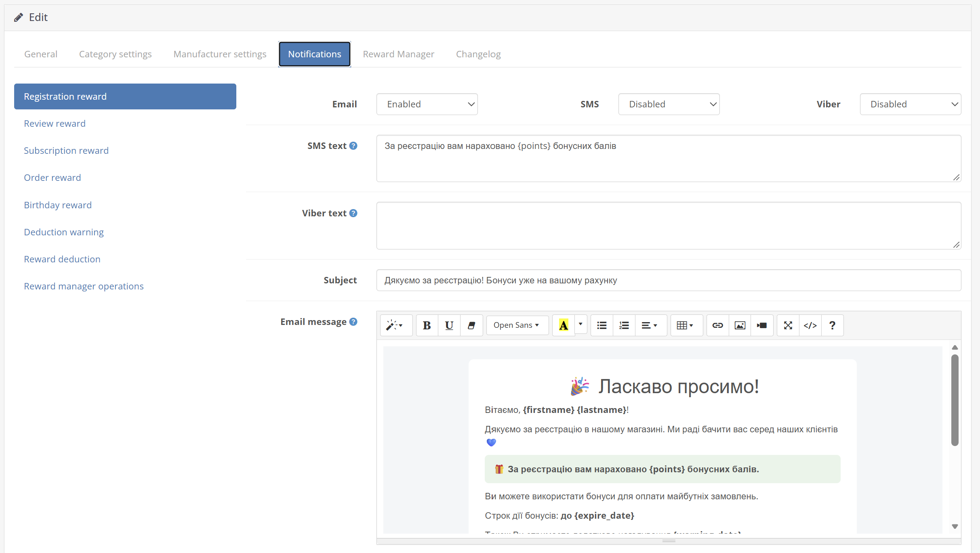Image resolution: width=980 pixels, height=553 pixels.
Task: Open the Email Enabled dropdown
Action: 427,104
